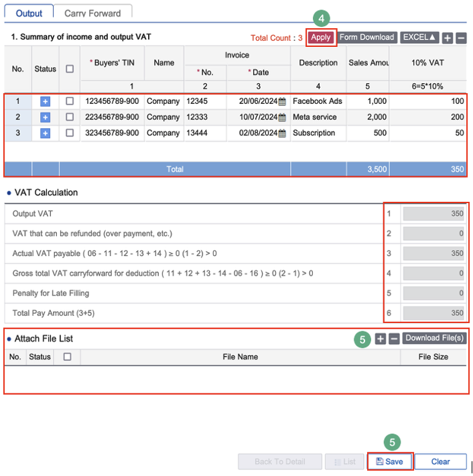Screen dimensions: 473x476
Task: Add a row to the income summary table
Action: 448,38
